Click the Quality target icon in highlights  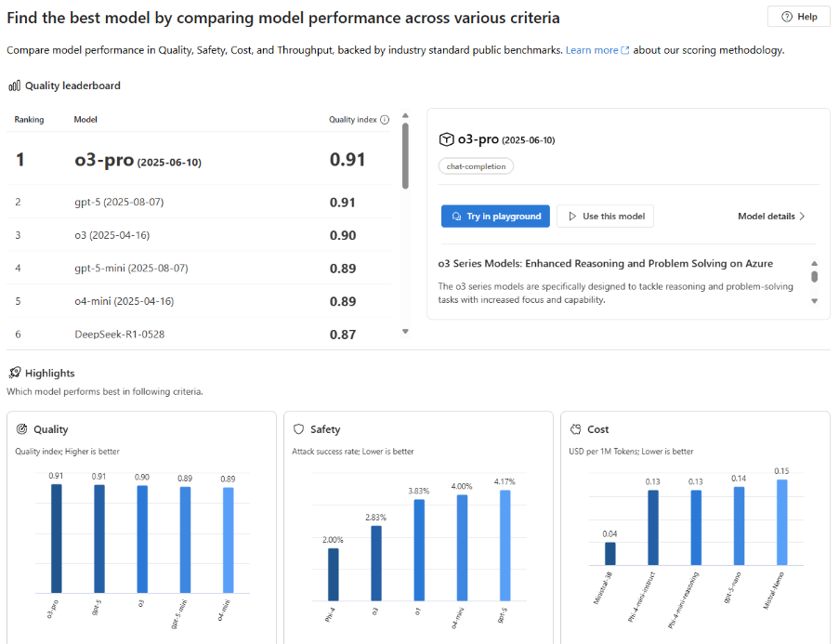22,429
